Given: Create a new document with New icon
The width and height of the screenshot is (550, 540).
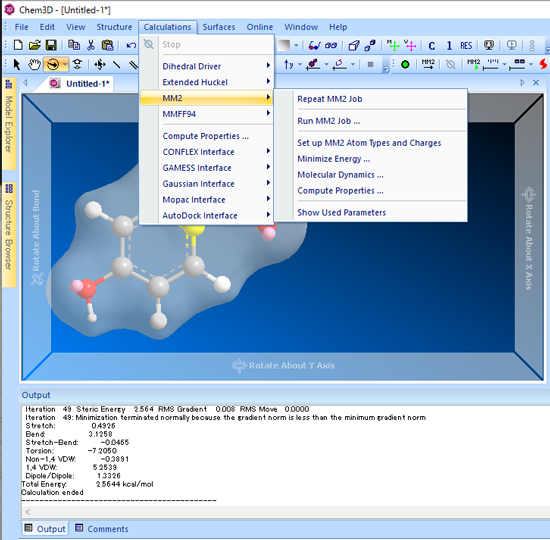Looking at the screenshot, I should pyautogui.click(x=18, y=45).
